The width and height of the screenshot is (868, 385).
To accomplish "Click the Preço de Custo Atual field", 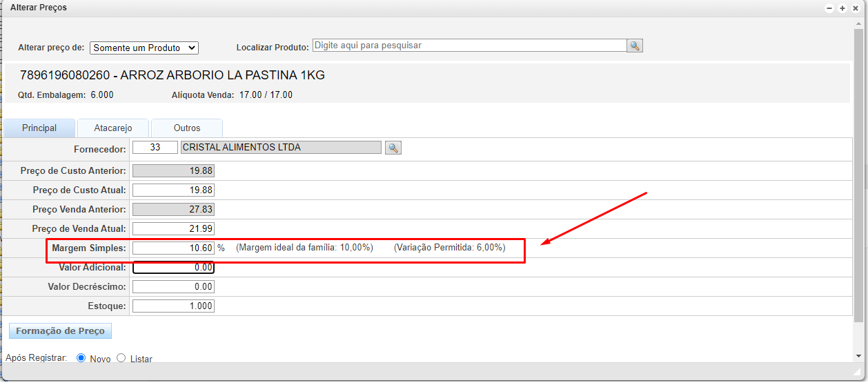I will pos(173,190).
